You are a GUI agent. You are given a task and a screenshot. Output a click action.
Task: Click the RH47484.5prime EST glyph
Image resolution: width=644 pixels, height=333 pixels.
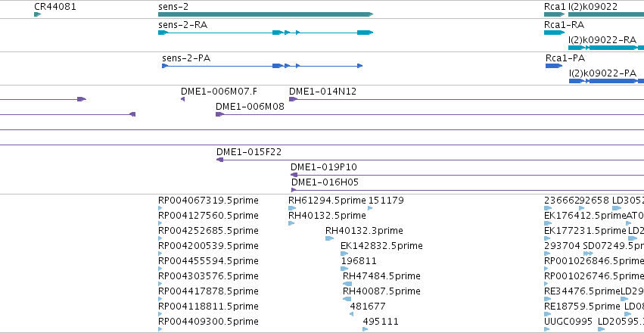(347, 284)
